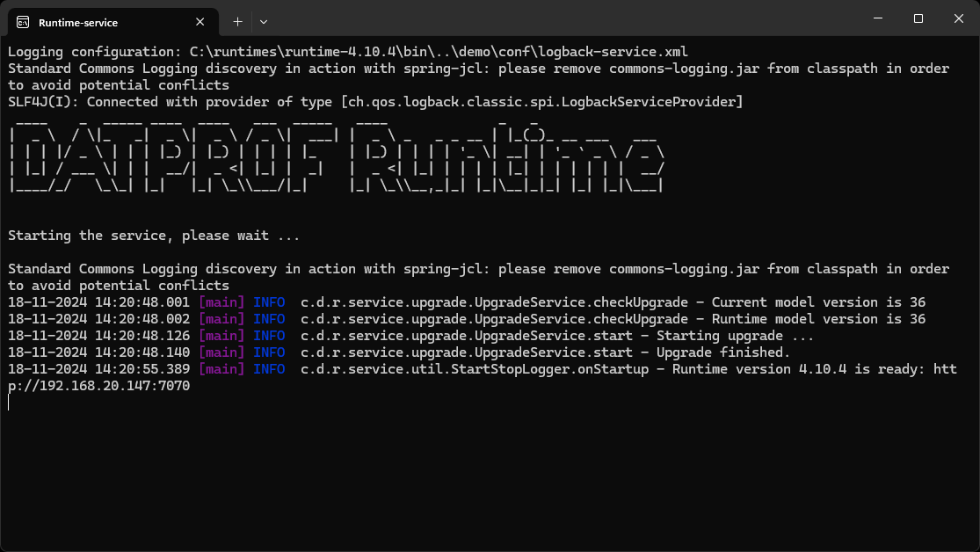The image size is (980, 552).
Task: Click 'Starting the service, please wait ...' line
Action: [x=154, y=236]
